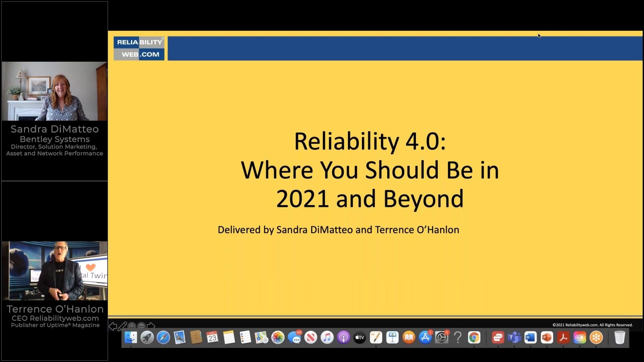The height and width of the screenshot is (362, 644).
Task: Open Calendar showing June 23
Action: pyautogui.click(x=212, y=338)
